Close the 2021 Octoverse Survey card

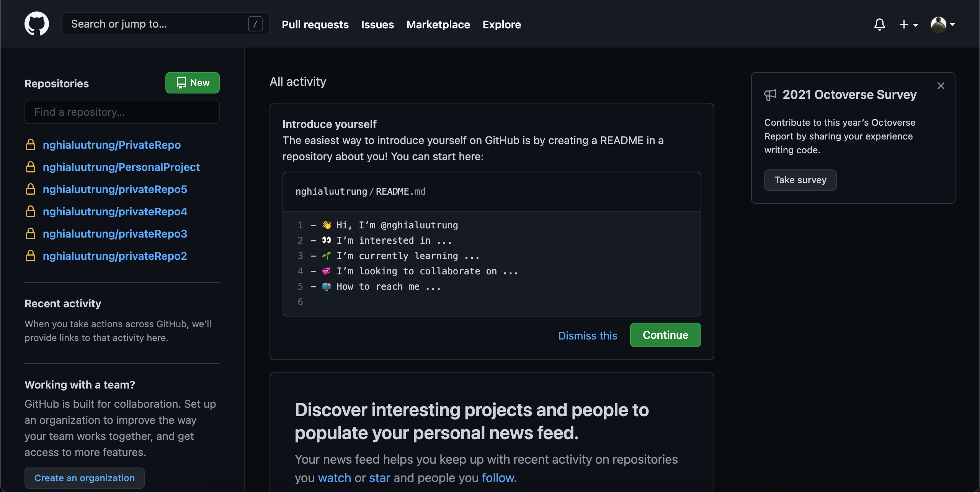941,85
